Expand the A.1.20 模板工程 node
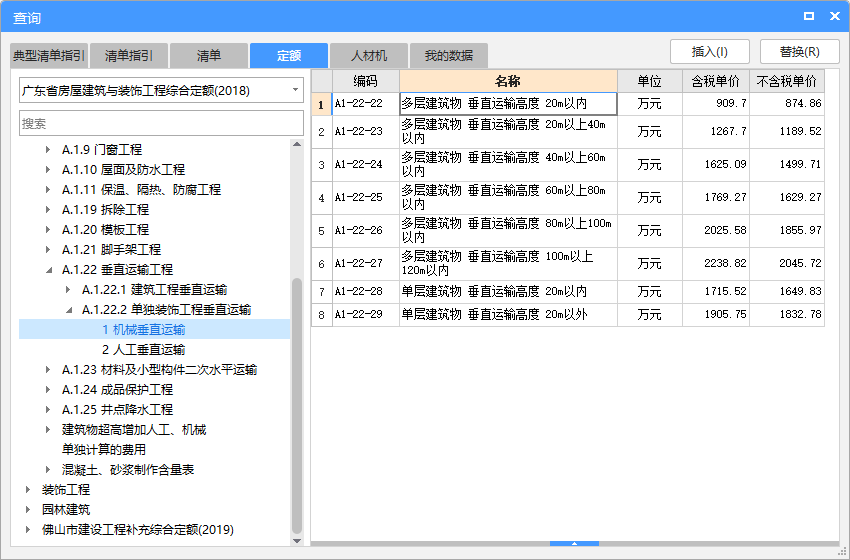 (48, 230)
